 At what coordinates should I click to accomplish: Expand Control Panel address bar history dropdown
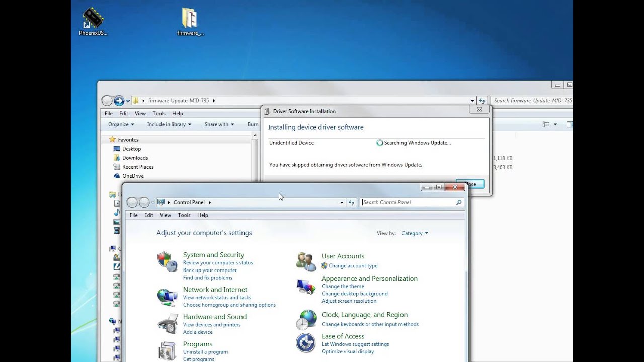point(342,202)
